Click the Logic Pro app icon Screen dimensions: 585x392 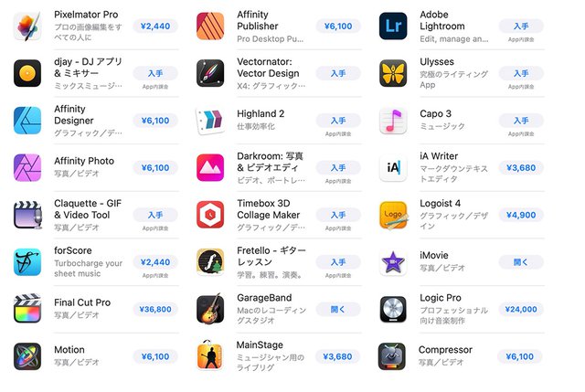(x=393, y=309)
